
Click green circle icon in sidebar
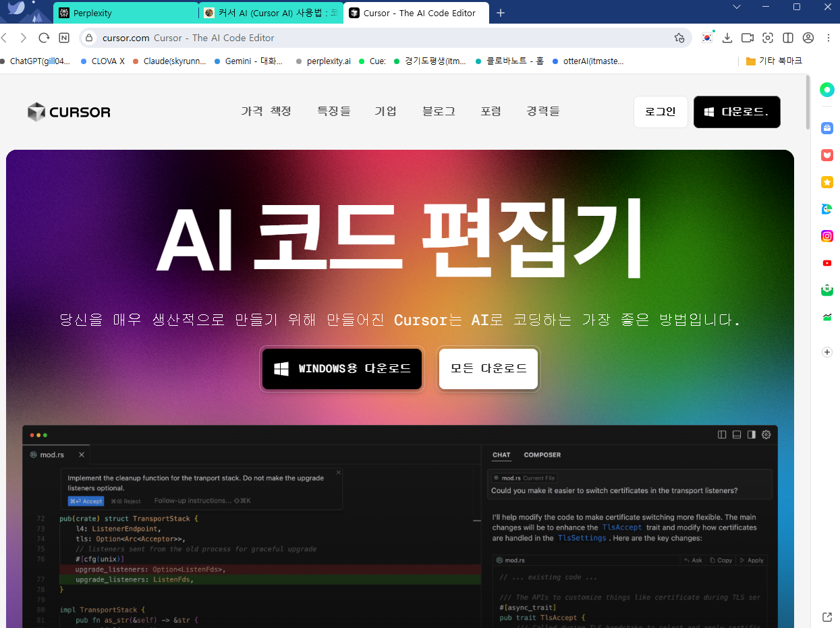(x=827, y=90)
